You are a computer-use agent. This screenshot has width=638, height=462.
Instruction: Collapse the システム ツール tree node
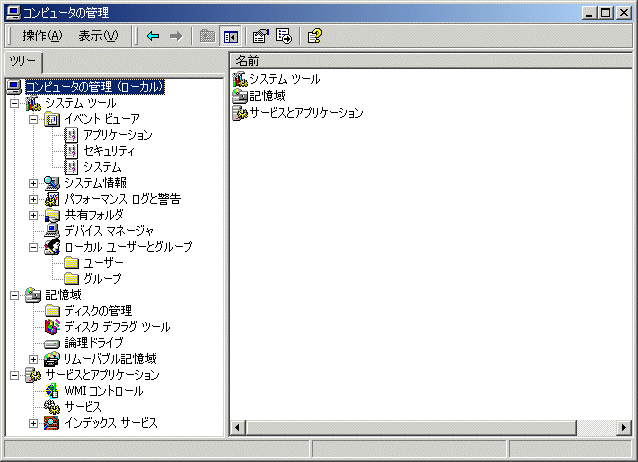(14, 103)
